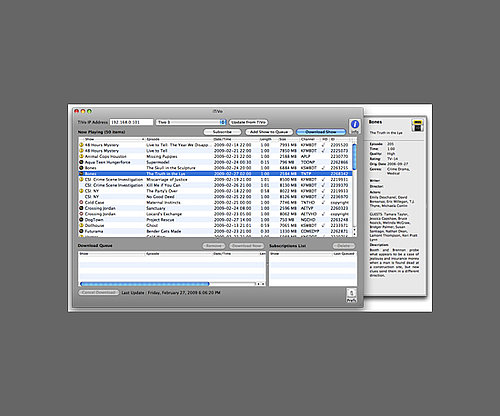
Task: Click the status icon beside Futurama row
Action: pos(81,231)
